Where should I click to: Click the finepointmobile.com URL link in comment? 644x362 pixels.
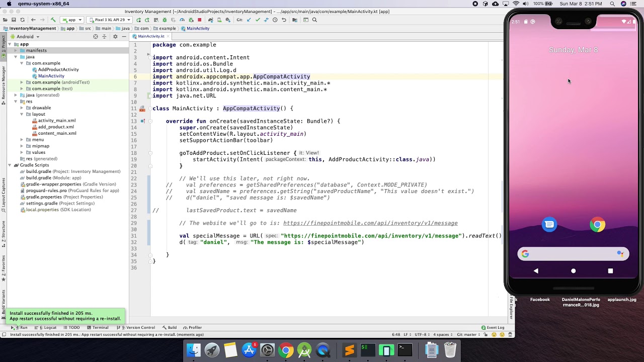tap(370, 223)
